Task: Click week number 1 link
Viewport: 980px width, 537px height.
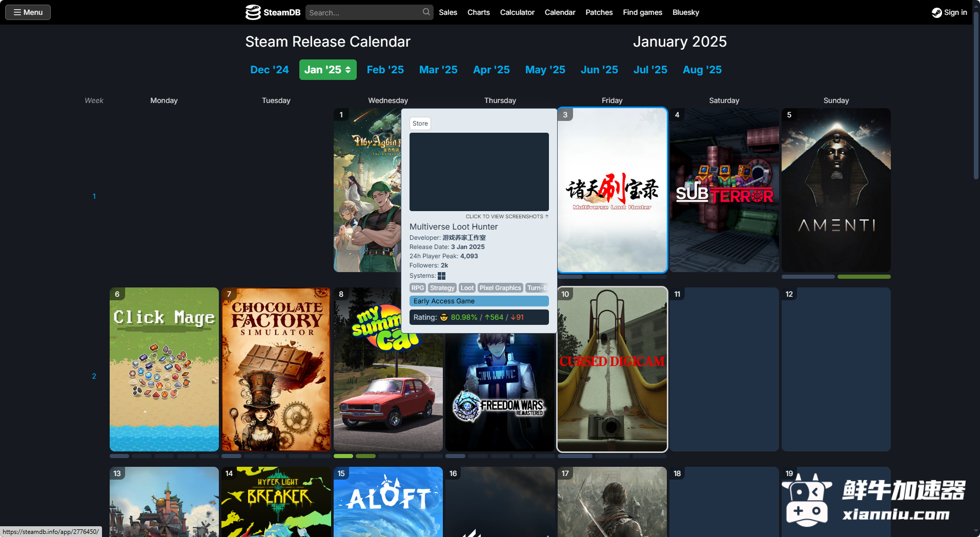Action: [x=94, y=196]
